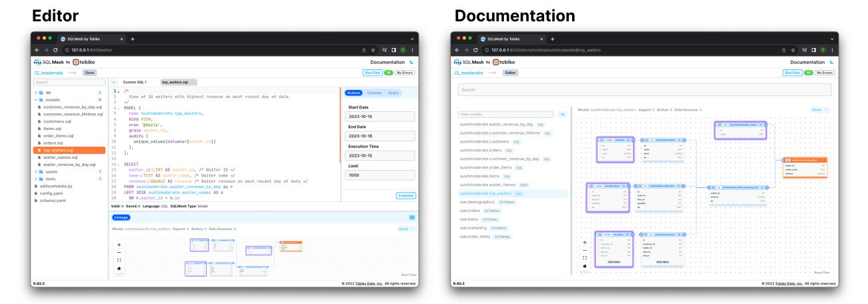This screenshot has width=868, height=304.
Task: Switch to Custom SQL 1 tab
Action: (x=135, y=82)
